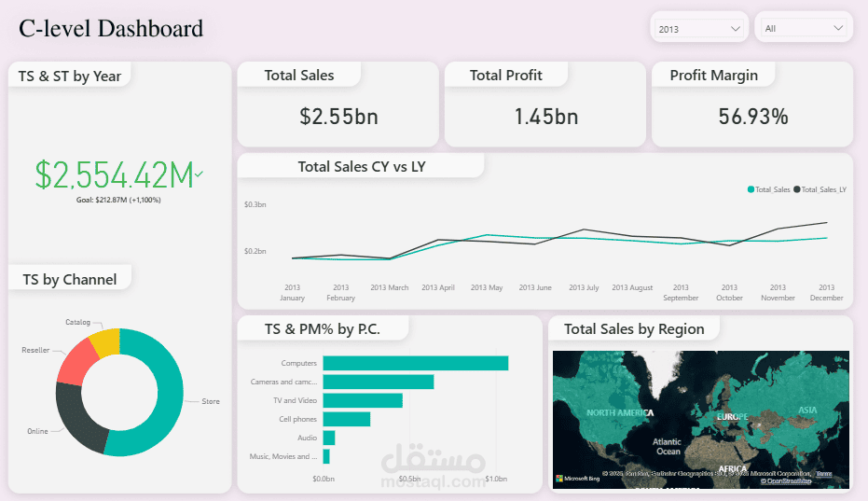The height and width of the screenshot is (501, 868).
Task: Select the yellow Catalog donut segment
Action: tap(106, 341)
